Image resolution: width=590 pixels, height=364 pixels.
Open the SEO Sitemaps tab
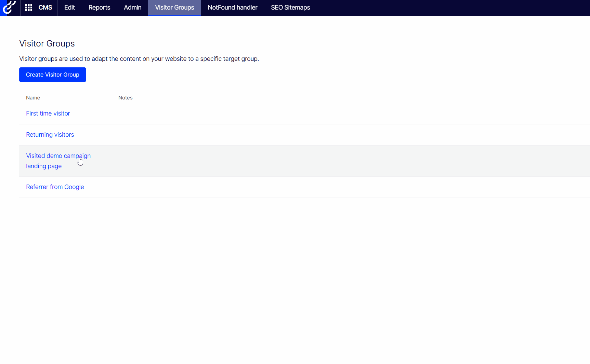pos(290,8)
